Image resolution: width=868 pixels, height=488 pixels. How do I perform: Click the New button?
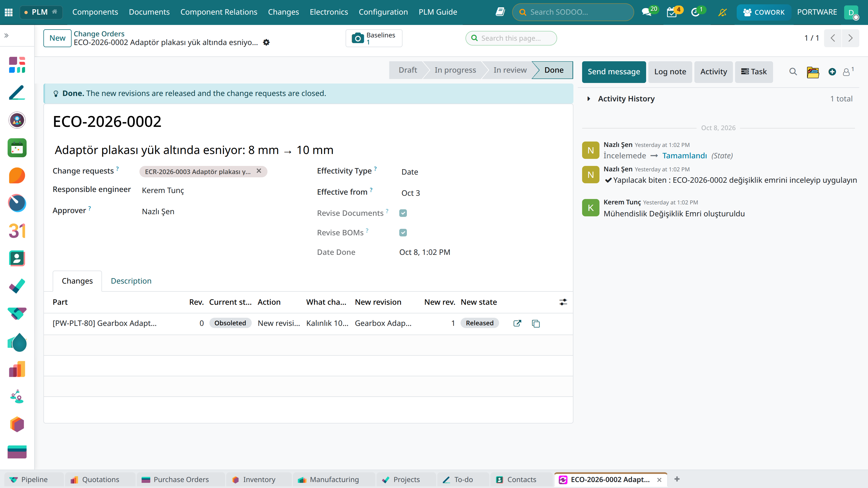[x=57, y=38]
